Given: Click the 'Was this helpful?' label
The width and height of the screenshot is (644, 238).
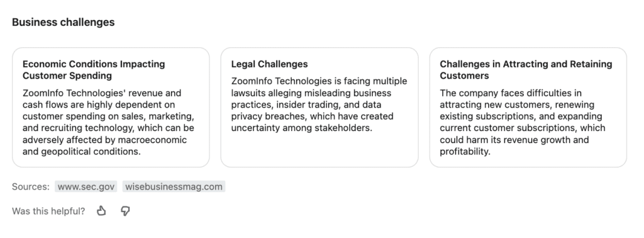Looking at the screenshot, I should coord(48,212).
